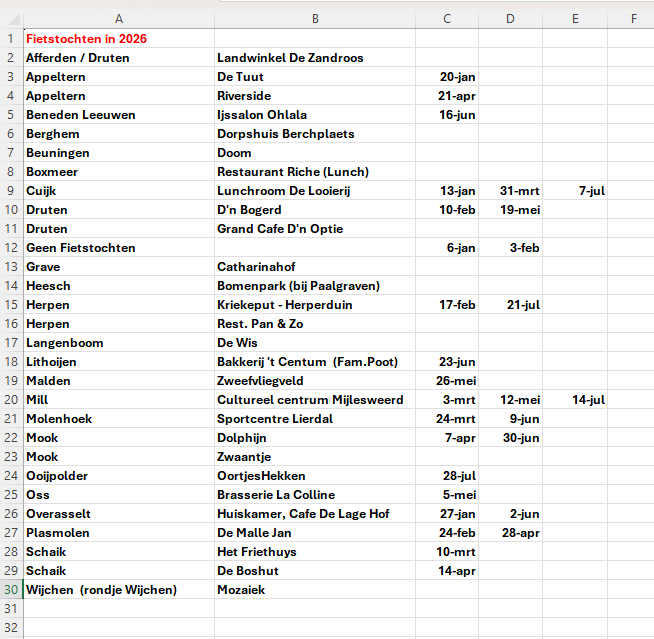Click date cell '2-jun'

(510, 513)
